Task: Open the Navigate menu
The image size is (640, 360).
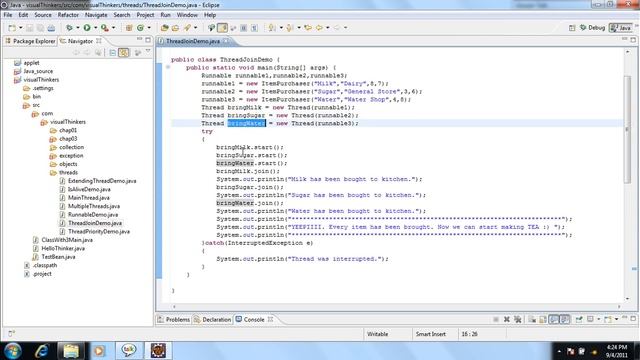Action: [x=96, y=15]
